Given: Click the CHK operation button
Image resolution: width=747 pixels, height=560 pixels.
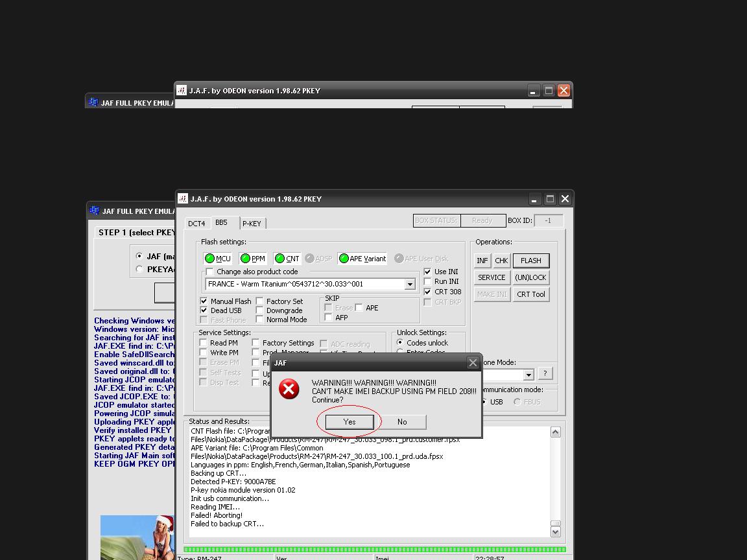Looking at the screenshot, I should coord(501,261).
